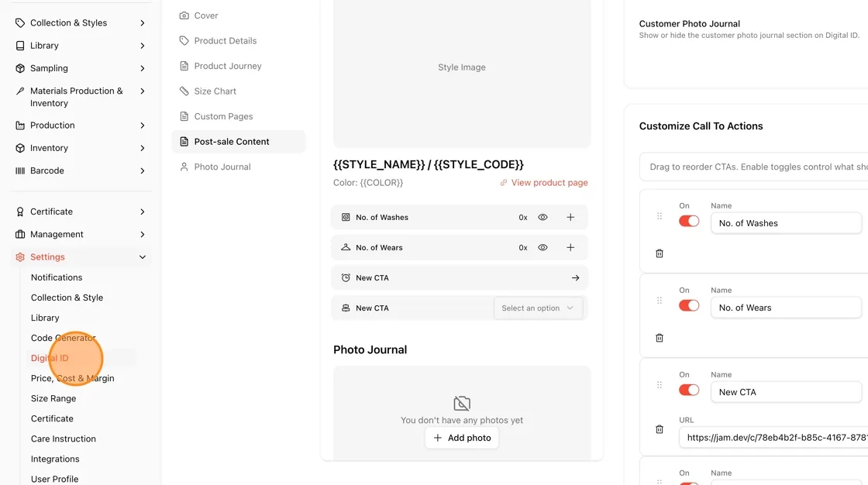This screenshot has height=485, width=868.
Task: Open the Notifications settings item
Action: [x=57, y=277]
